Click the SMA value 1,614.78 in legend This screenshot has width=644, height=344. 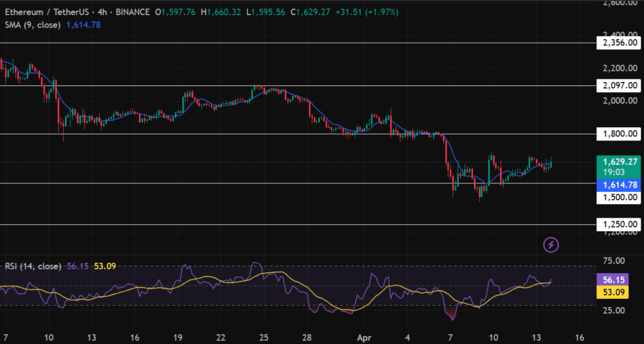(x=83, y=25)
